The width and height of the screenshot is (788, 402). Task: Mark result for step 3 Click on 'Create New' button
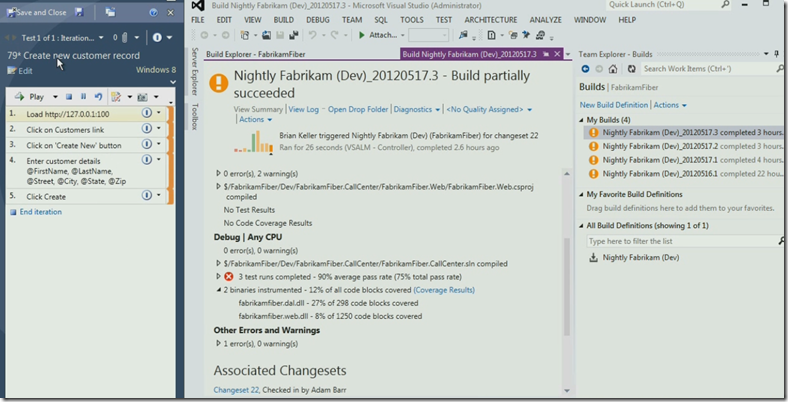pos(147,144)
